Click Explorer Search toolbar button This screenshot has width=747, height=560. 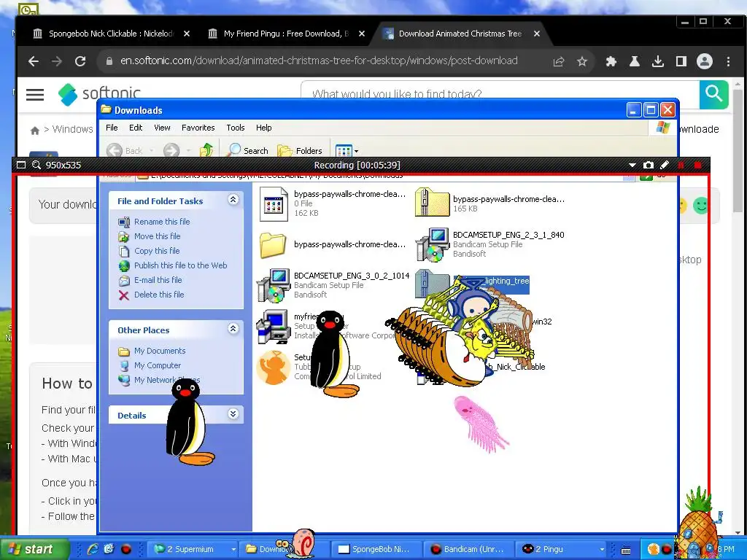coord(247,150)
